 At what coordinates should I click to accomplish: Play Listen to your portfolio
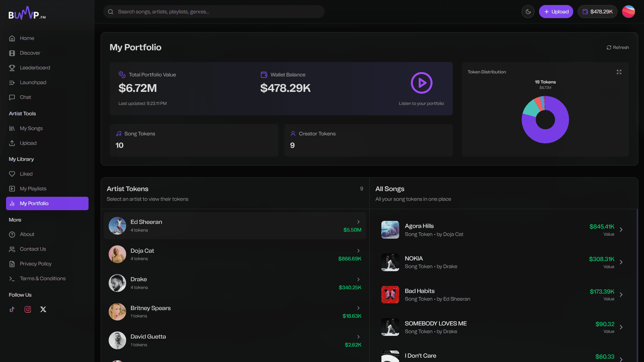coord(422,83)
